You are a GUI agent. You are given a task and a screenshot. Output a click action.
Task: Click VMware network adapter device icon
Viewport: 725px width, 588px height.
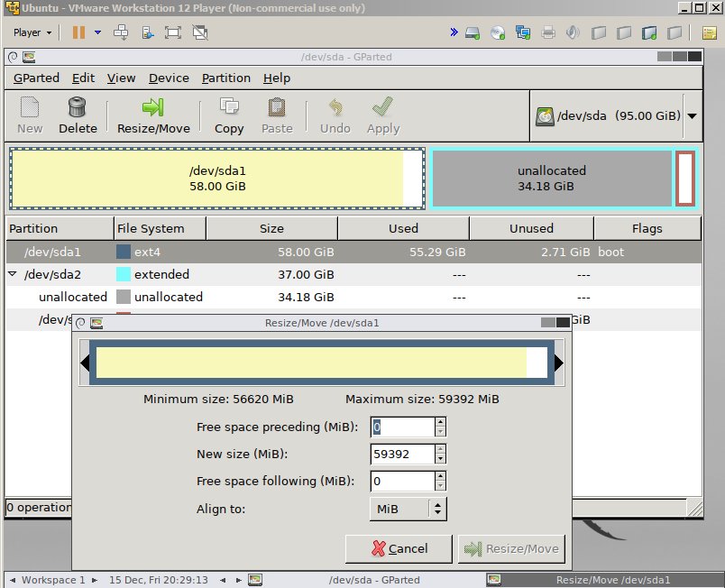[x=523, y=32]
